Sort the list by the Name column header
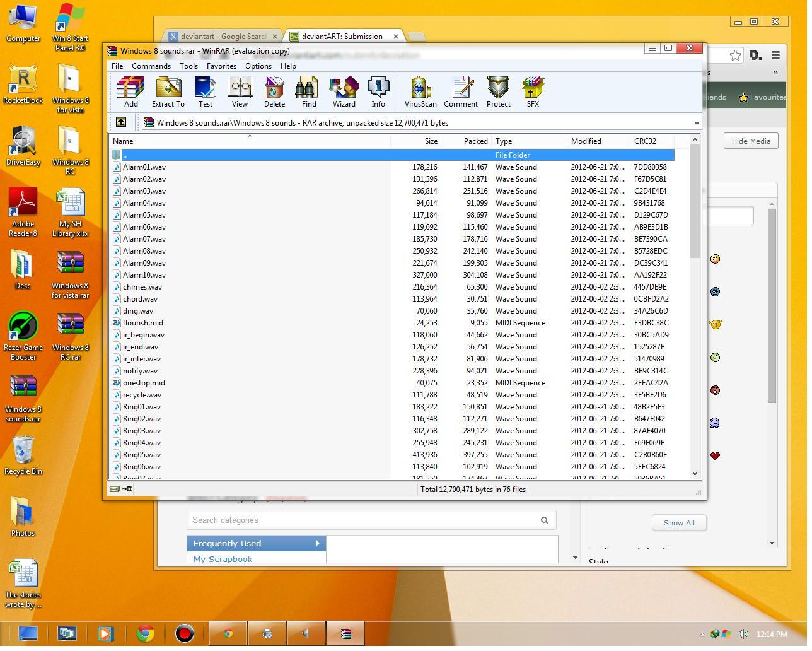This screenshot has width=812, height=651. 250,141
